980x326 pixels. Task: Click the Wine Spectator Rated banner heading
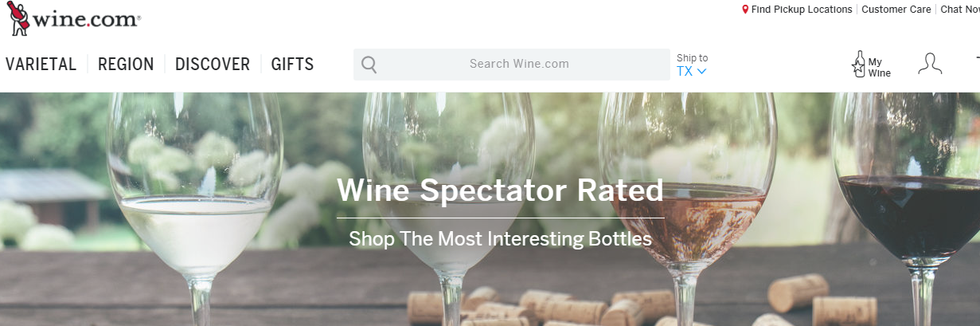click(500, 190)
